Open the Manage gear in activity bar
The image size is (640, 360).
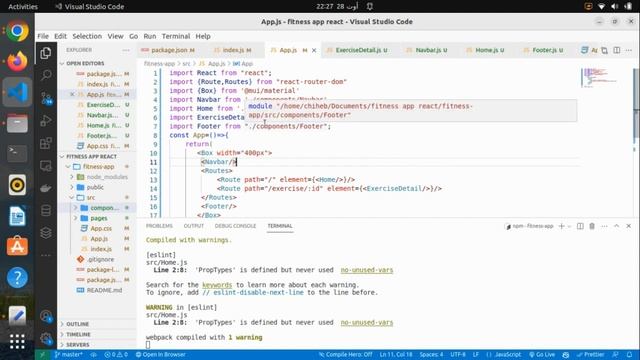click(x=46, y=339)
